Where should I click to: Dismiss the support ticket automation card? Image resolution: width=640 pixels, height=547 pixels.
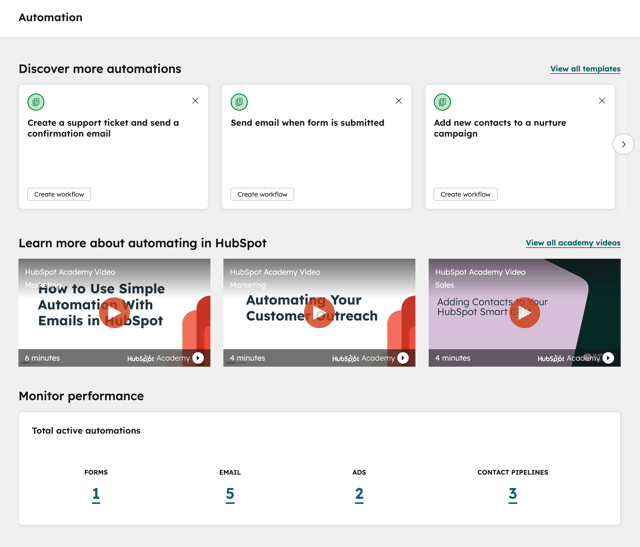(x=195, y=101)
